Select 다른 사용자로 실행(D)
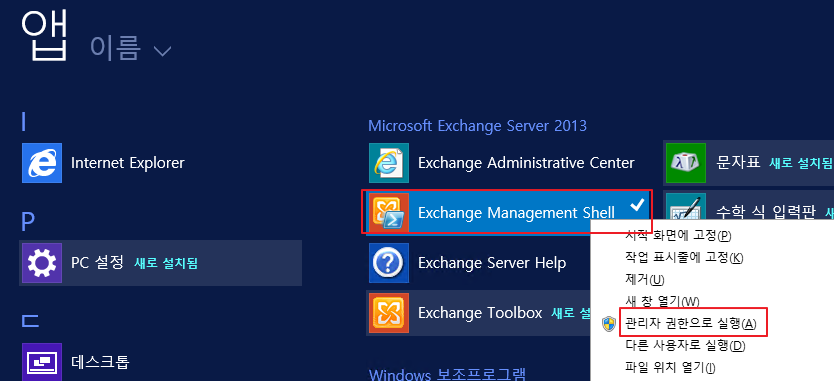 (685, 346)
